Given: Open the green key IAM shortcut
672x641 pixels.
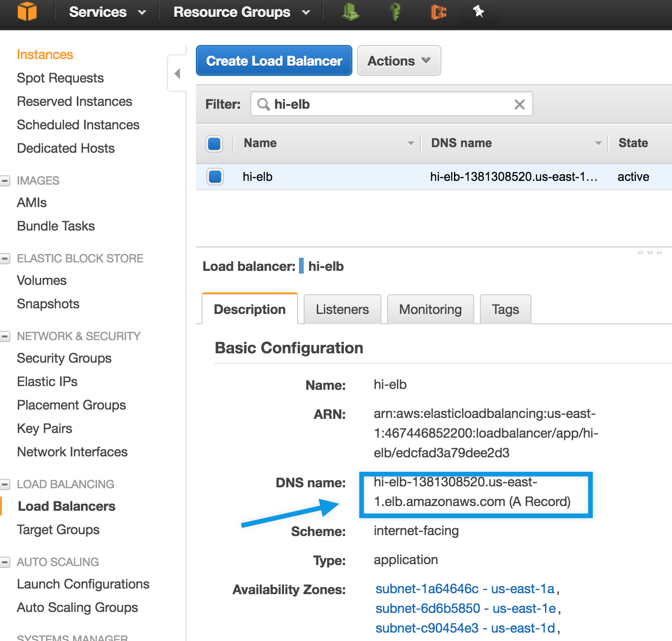Looking at the screenshot, I should 395,12.
